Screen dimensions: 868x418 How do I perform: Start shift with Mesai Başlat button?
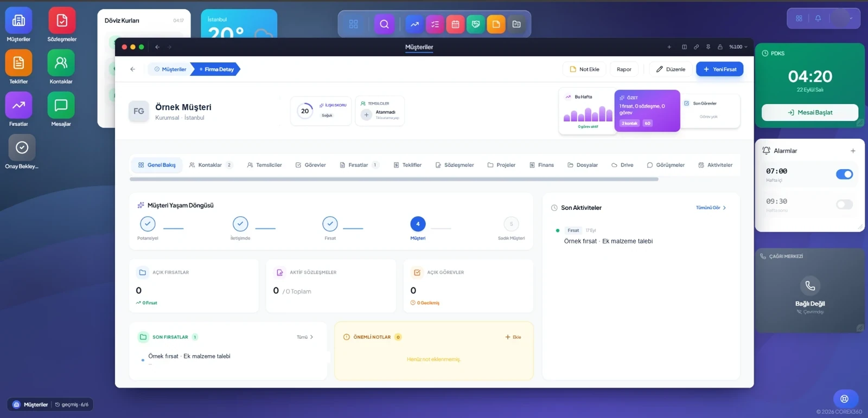[x=810, y=112]
